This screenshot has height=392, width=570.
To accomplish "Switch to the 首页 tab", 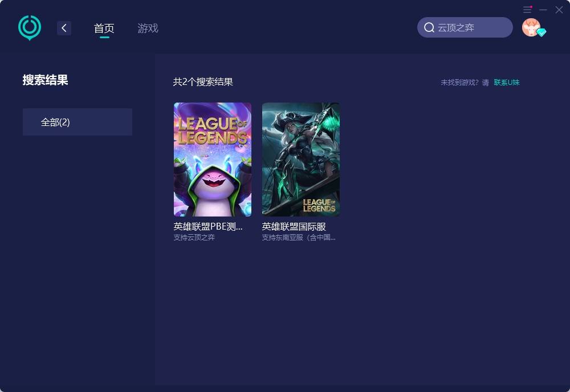I will [104, 28].
